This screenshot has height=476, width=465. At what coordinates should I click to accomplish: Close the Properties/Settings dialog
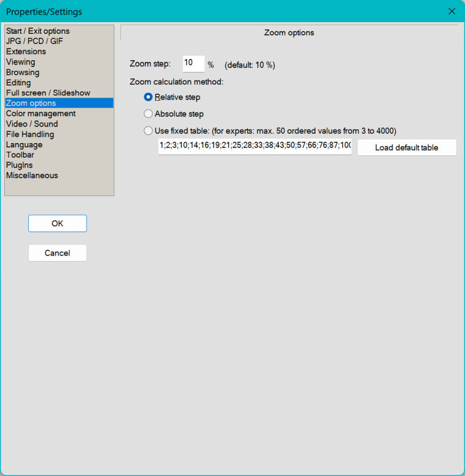click(x=452, y=11)
